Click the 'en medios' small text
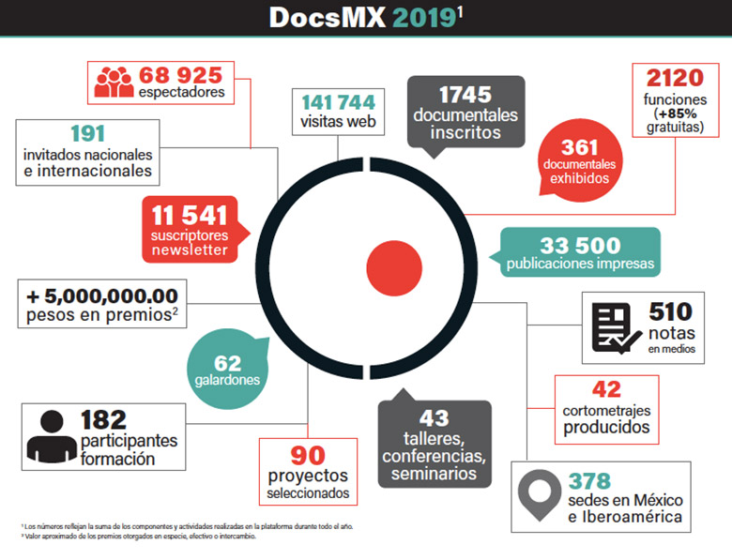732x560 pixels. coord(671,349)
